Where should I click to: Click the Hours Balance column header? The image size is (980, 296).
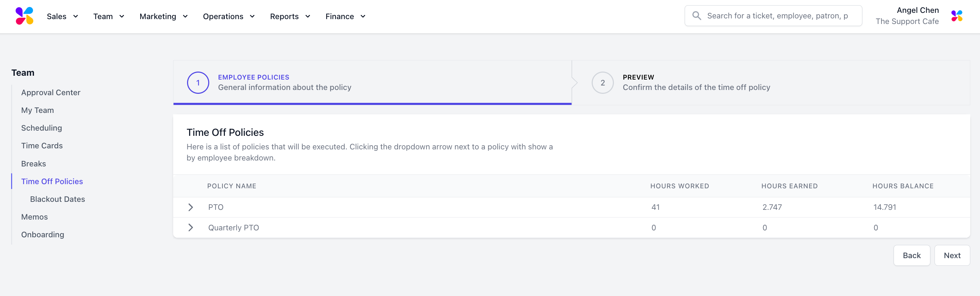coord(903,186)
